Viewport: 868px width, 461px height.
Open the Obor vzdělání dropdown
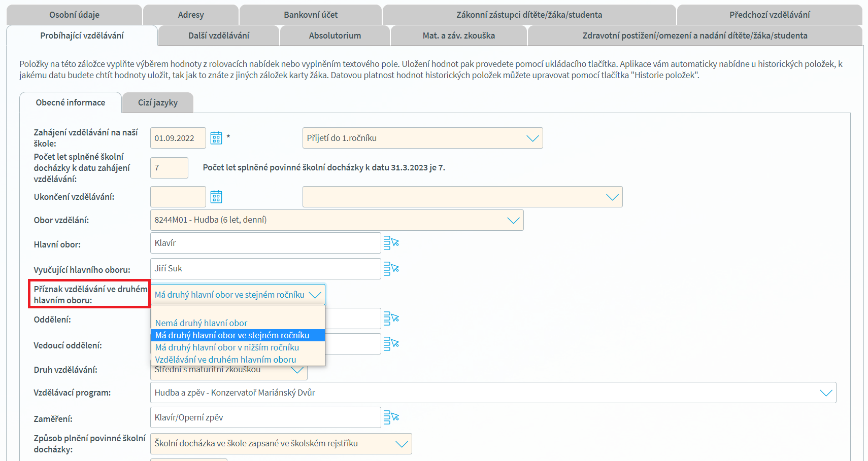[x=337, y=220]
